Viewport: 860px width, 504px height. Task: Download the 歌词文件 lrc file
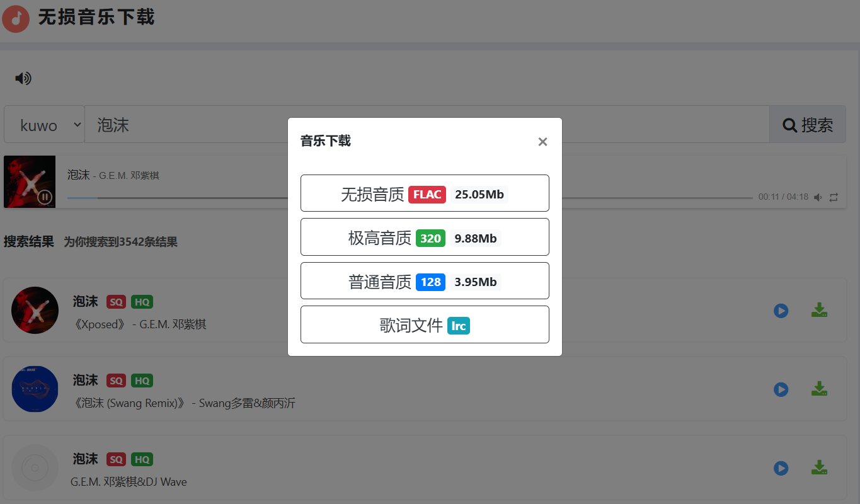point(425,325)
